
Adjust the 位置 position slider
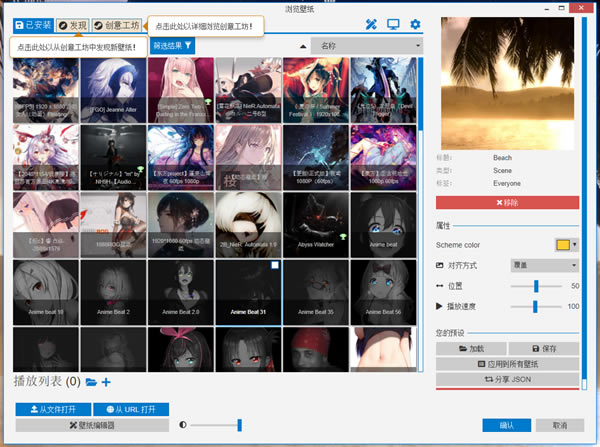[x=536, y=286]
